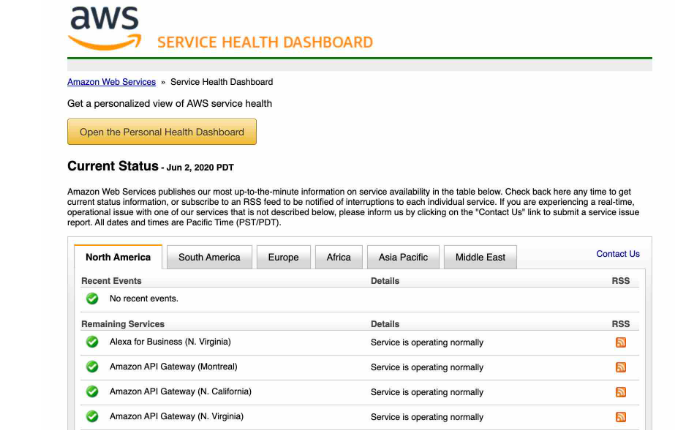The height and width of the screenshot is (430, 700).
Task: Switch to the Africa tab
Action: 339,257
